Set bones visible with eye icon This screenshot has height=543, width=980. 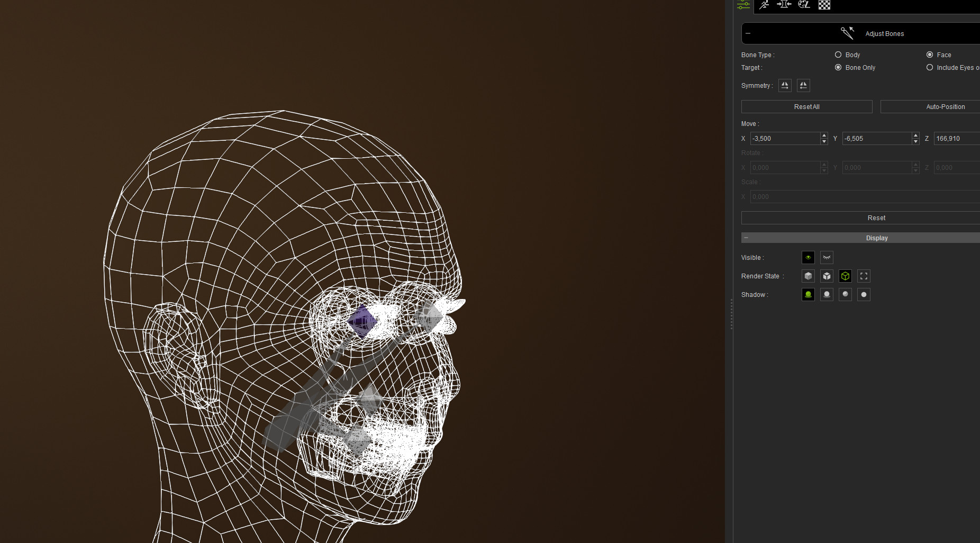tap(808, 257)
